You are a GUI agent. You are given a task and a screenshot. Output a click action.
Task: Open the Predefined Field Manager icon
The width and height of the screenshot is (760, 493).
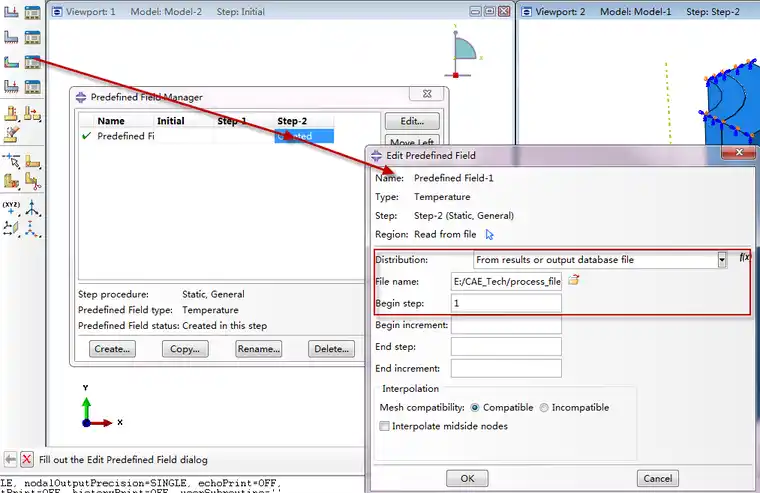pyautogui.click(x=32, y=62)
